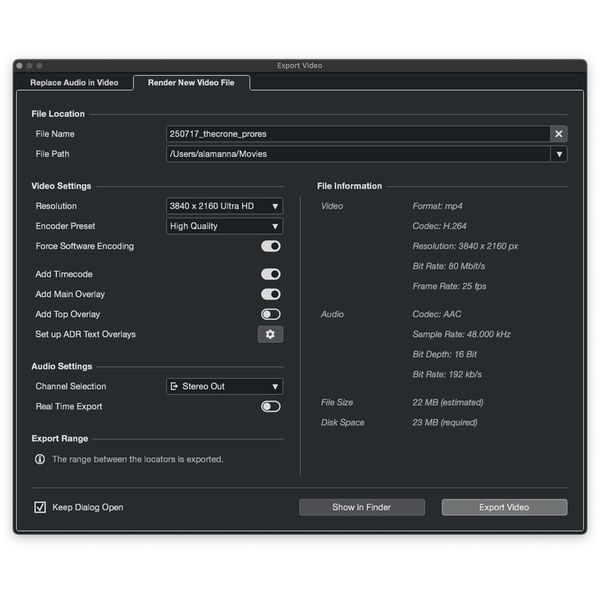Open the Resolution dropdown

click(224, 206)
